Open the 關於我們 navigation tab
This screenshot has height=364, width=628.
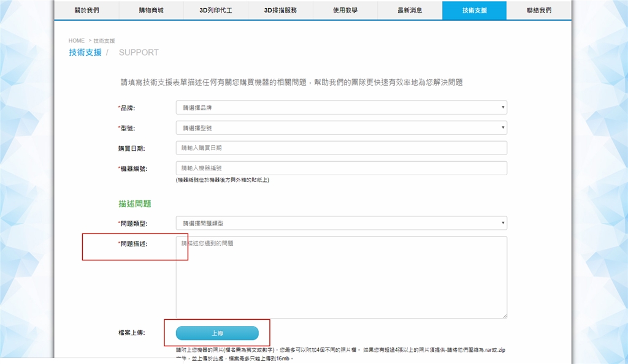[86, 10]
